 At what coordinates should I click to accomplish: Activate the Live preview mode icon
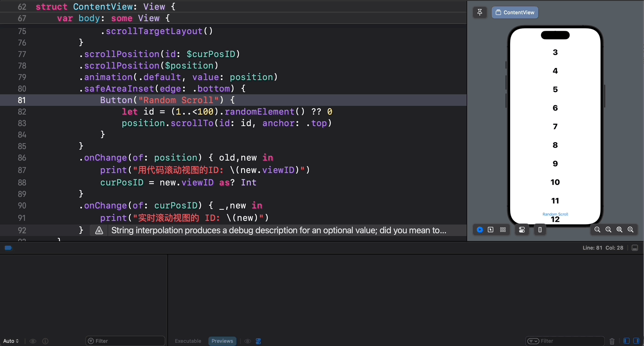(480, 230)
